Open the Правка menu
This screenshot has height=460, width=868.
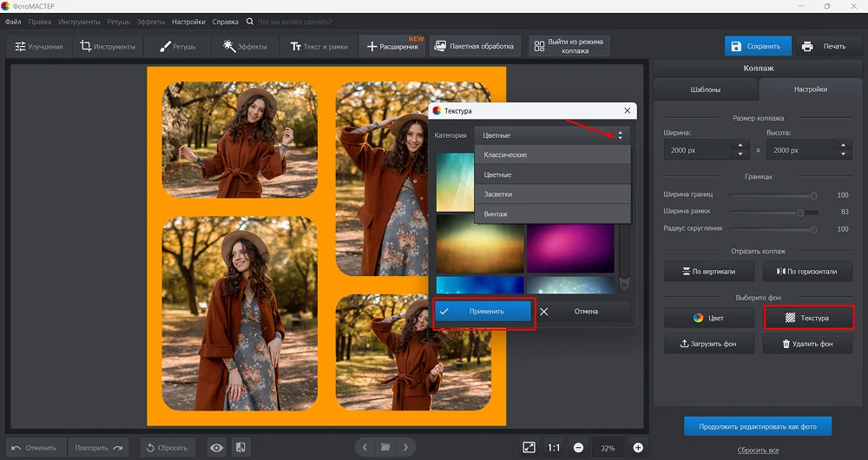tap(39, 23)
